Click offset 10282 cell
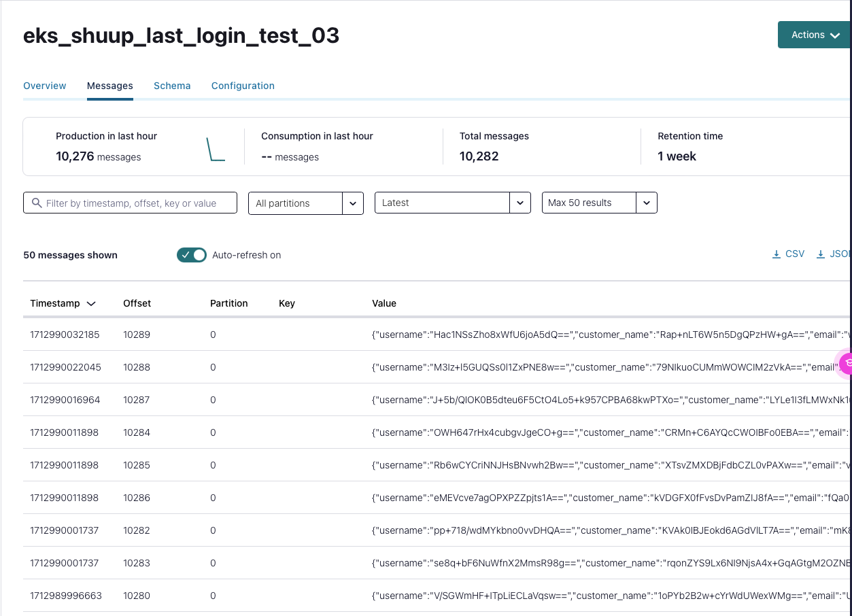The width and height of the screenshot is (852, 616). (137, 530)
